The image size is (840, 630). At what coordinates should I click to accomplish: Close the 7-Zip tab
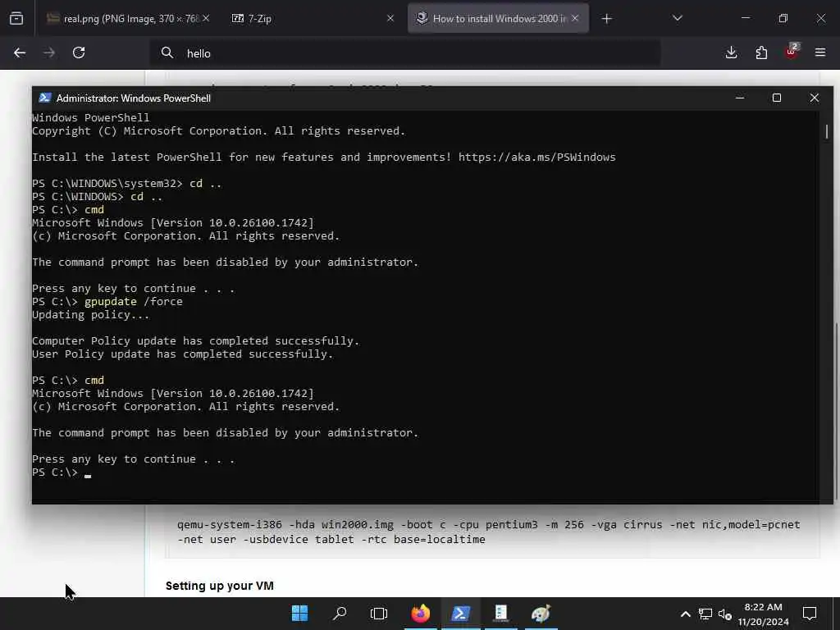click(390, 19)
